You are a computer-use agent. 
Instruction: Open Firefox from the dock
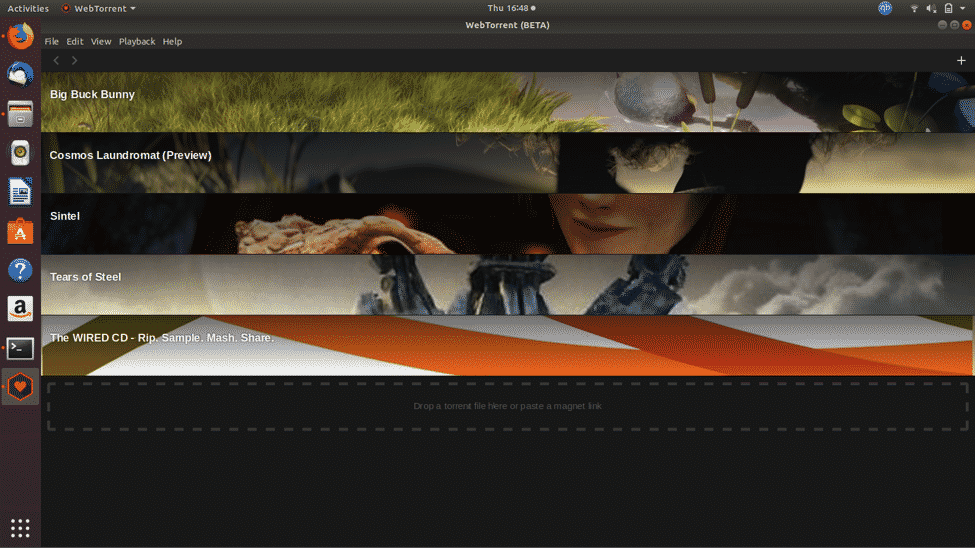(21, 36)
